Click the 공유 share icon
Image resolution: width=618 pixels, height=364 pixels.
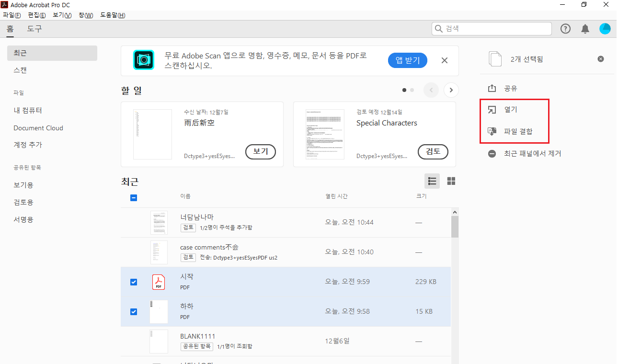click(x=492, y=89)
